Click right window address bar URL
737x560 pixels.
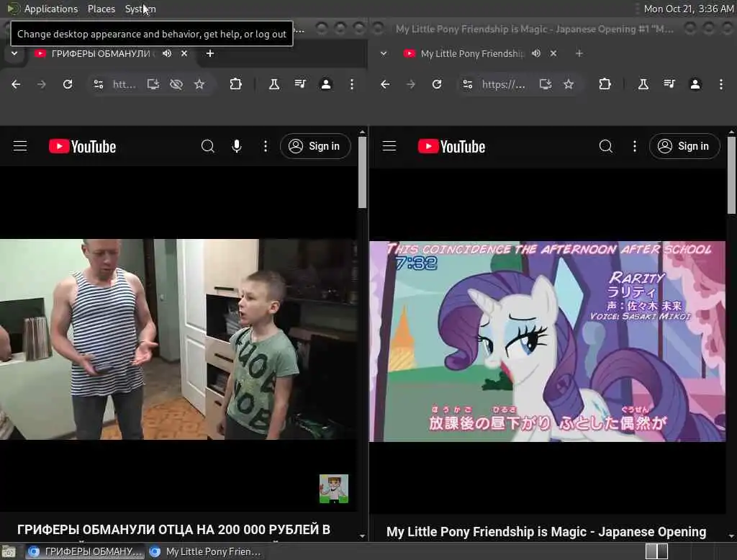504,84
